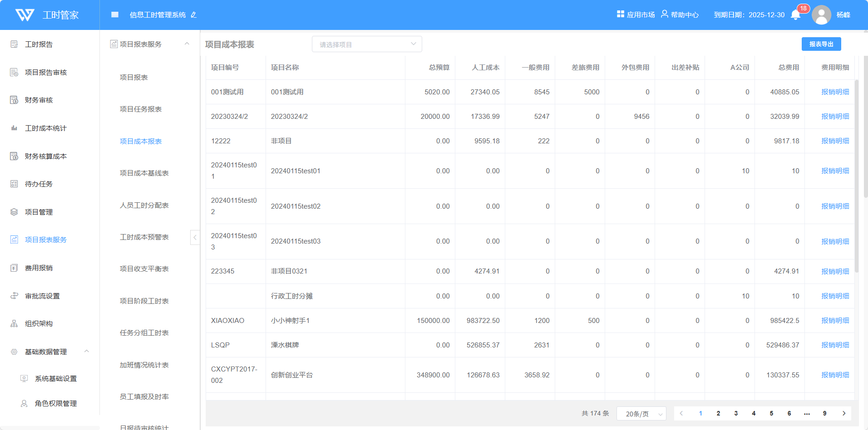This screenshot has height=430, width=868.
Task: Collapse the 项目报表服务 submenu header
Action: (187, 44)
